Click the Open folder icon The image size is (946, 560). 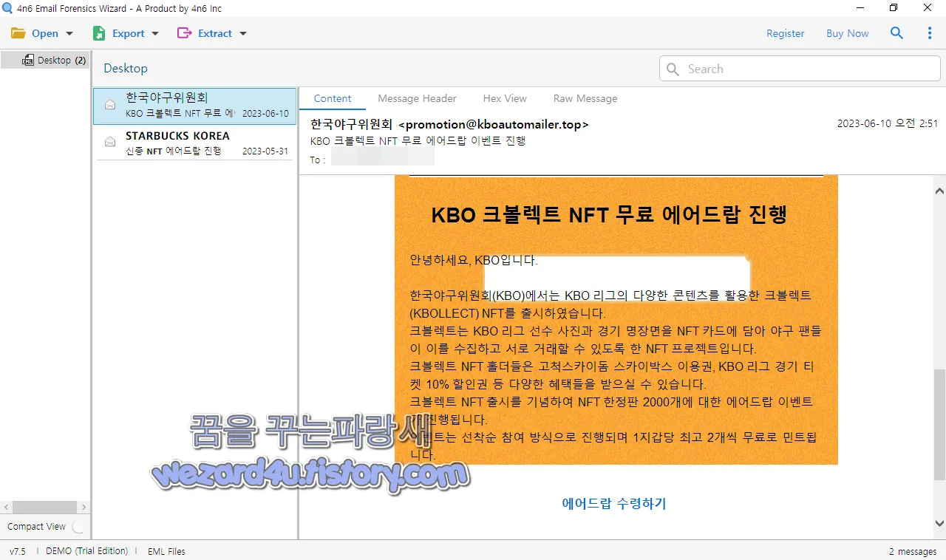[x=18, y=33]
